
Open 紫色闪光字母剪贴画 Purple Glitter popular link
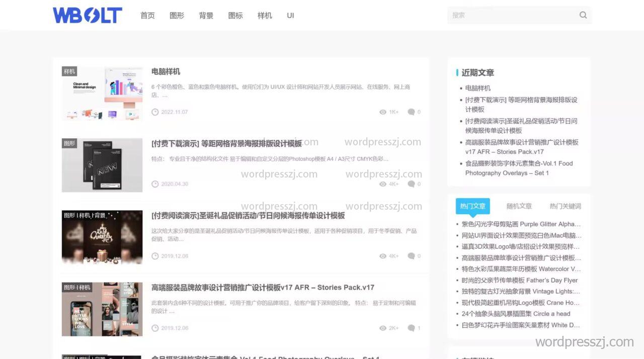(521, 224)
